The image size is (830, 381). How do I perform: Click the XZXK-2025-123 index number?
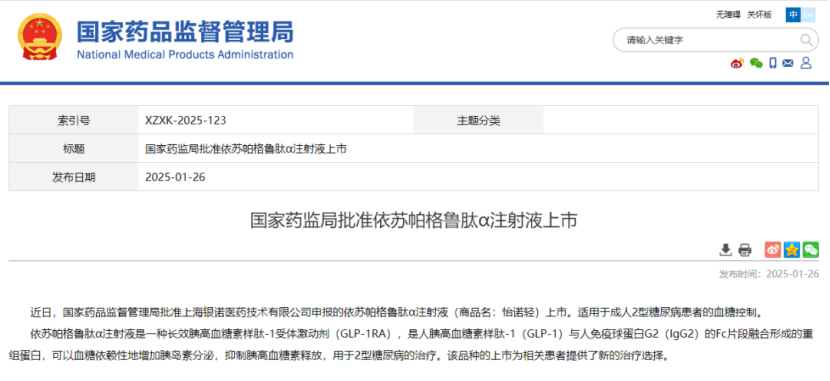pyautogui.click(x=186, y=121)
